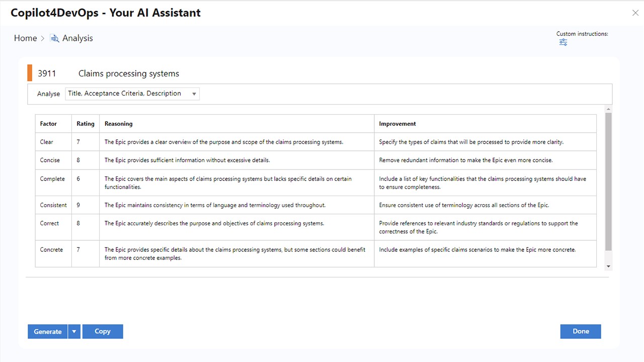Expand the Generate button dropdown arrow

[74, 332]
